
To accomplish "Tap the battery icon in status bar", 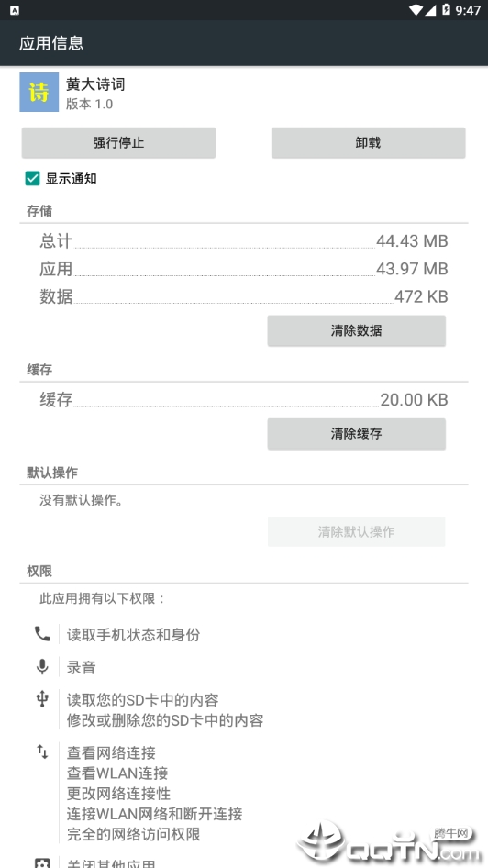I will 446,10.
